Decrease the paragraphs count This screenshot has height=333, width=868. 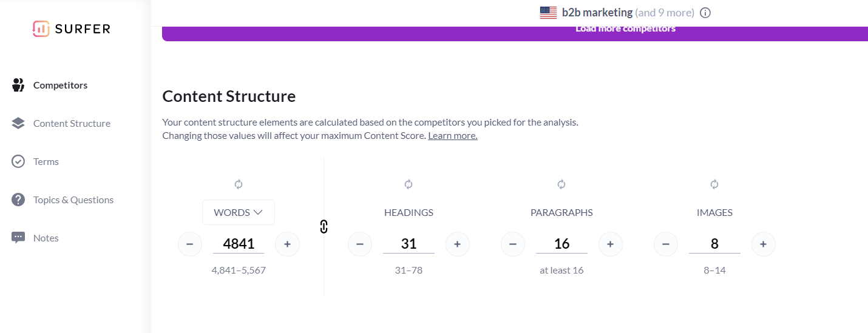pos(513,244)
